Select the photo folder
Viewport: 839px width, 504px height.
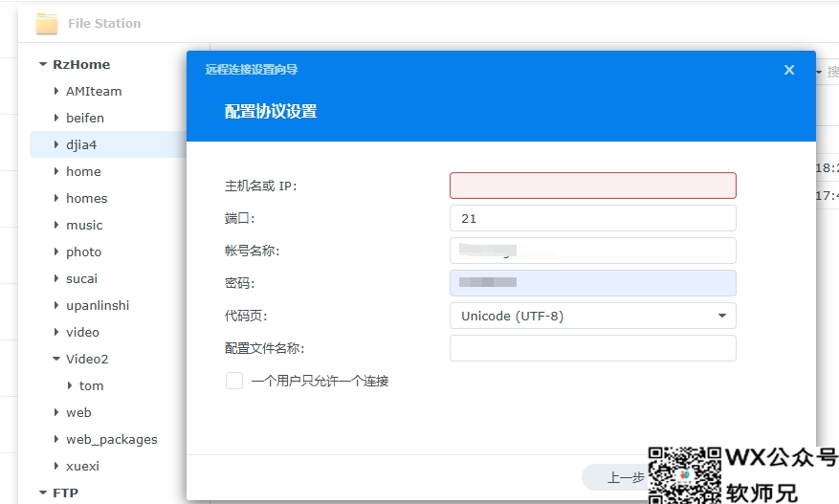click(x=83, y=252)
